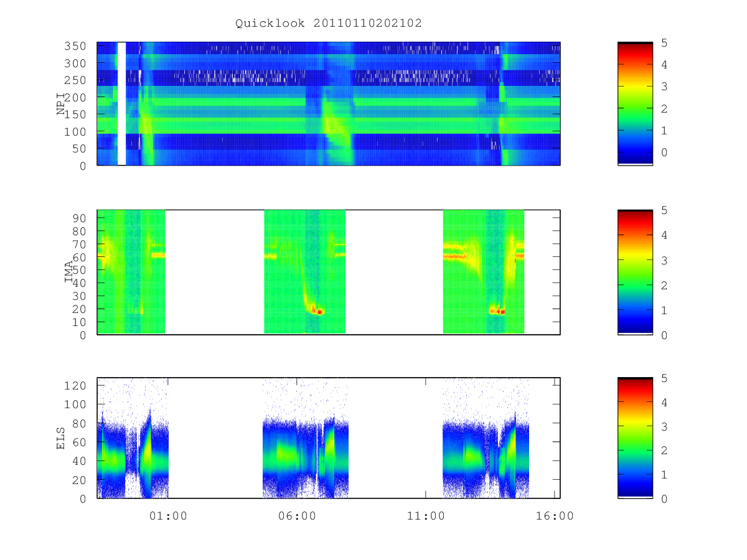Click the NPI panel's color scale bar
The height and width of the screenshot is (560, 747).
635,103
